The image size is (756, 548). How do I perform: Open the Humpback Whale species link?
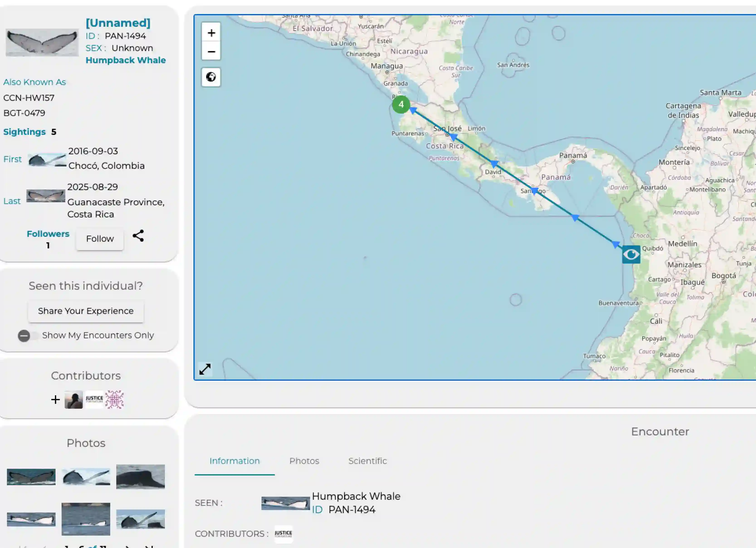coord(125,60)
